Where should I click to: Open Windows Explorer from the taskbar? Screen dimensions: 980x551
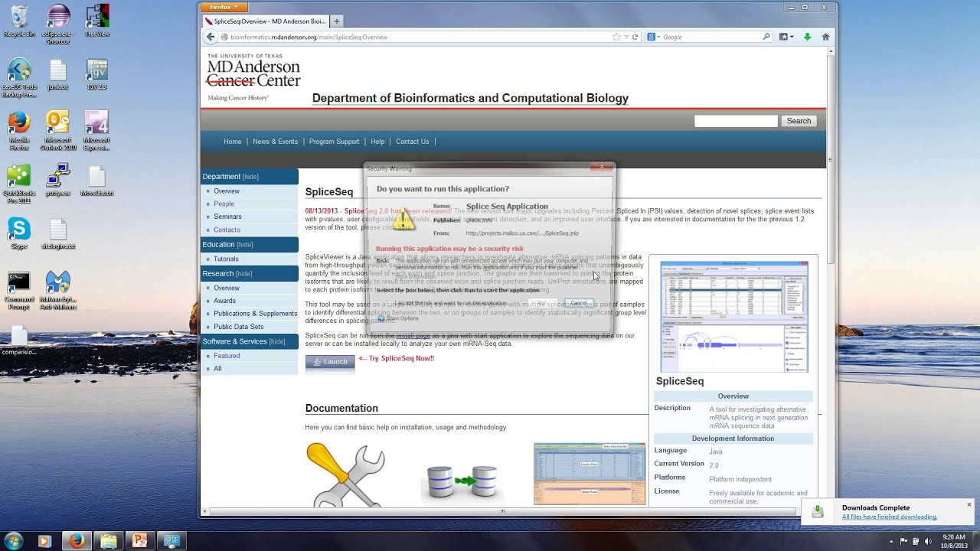108,541
